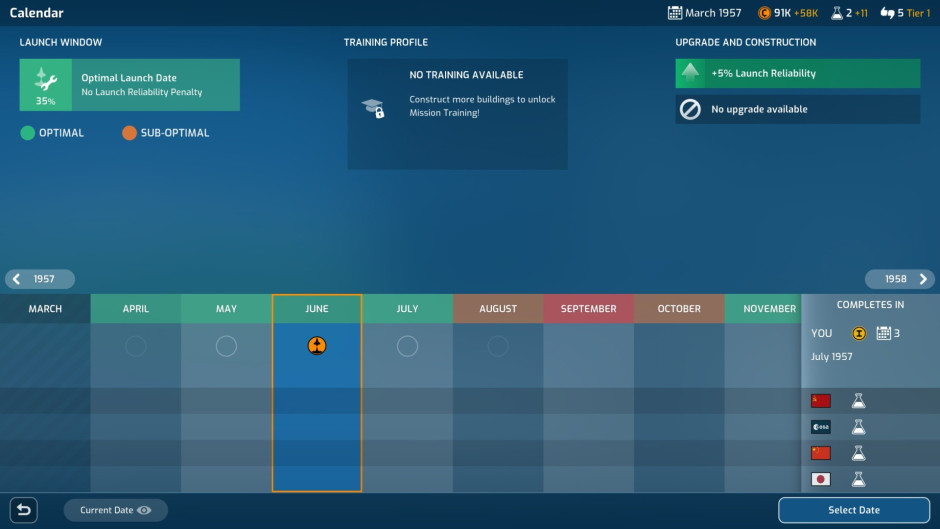This screenshot has height=529, width=940.
Task: Click the no-upgrade prohibited circle icon
Action: (x=690, y=109)
